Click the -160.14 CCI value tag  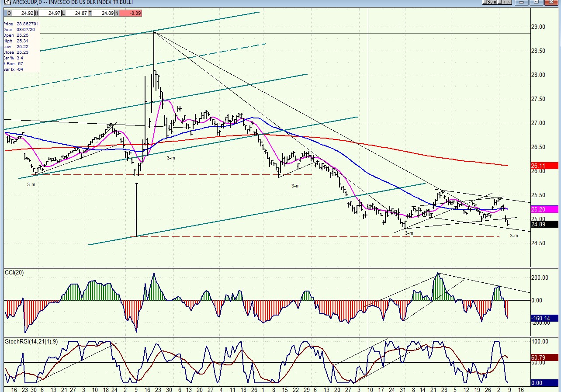tap(544, 318)
